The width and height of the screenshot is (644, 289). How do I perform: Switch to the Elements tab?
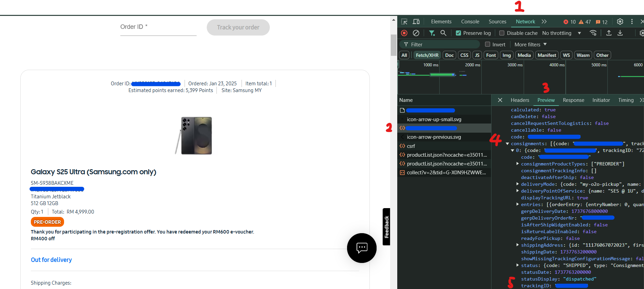(441, 22)
